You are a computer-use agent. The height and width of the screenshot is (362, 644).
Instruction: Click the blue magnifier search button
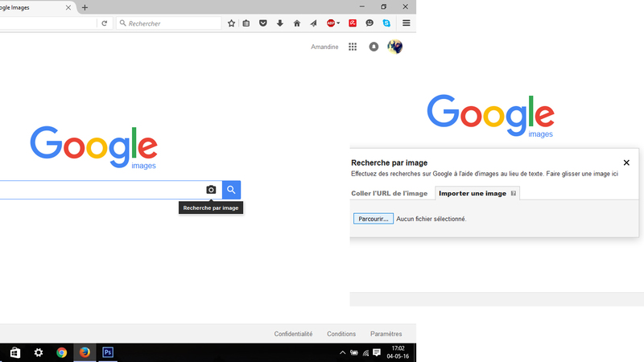pos(231,190)
